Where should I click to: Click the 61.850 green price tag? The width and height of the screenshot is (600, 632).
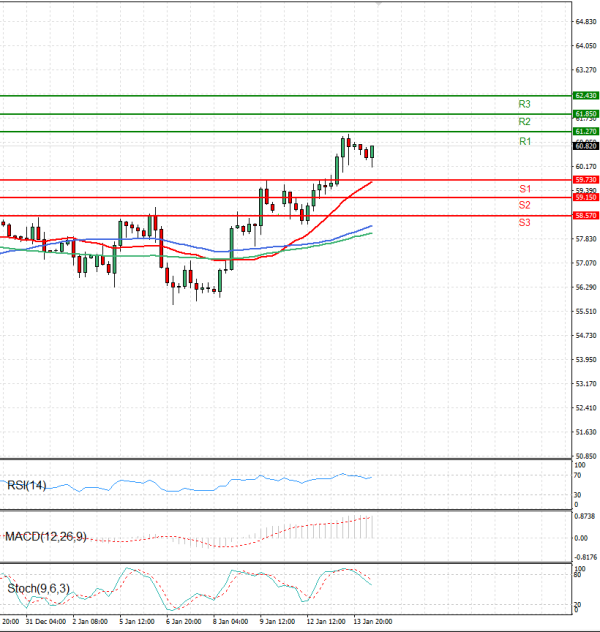586,114
